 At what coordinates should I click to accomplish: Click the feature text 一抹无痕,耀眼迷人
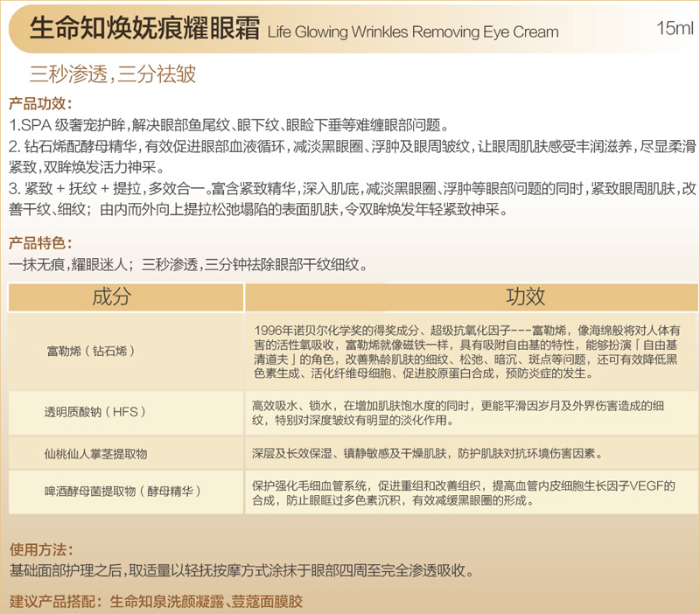coord(70,264)
